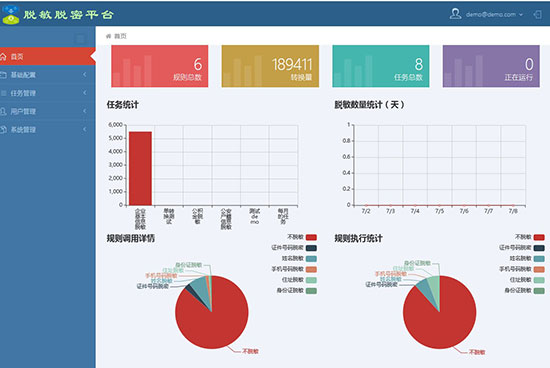Expand the 基础配置 menu chevron
Image resolution: width=550 pixels, height=368 pixels.
tap(85, 74)
